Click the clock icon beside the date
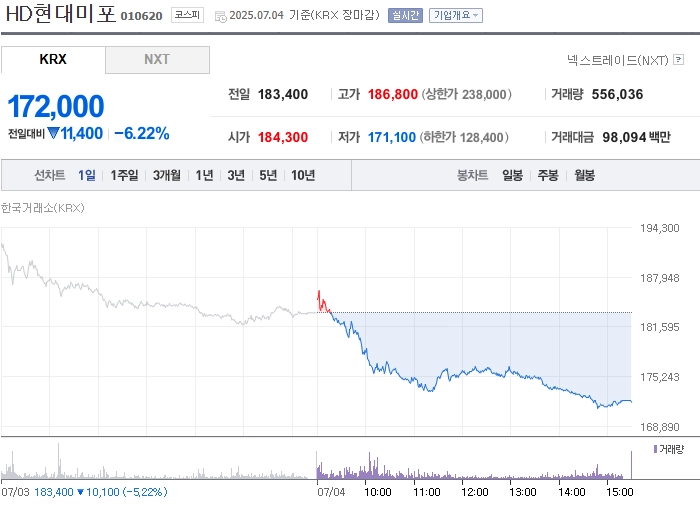Image resolution: width=700 pixels, height=515 pixels. click(221, 17)
